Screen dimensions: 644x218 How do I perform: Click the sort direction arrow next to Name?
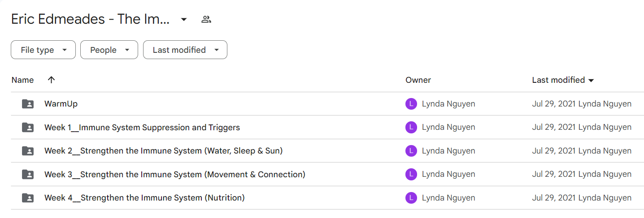[51, 80]
